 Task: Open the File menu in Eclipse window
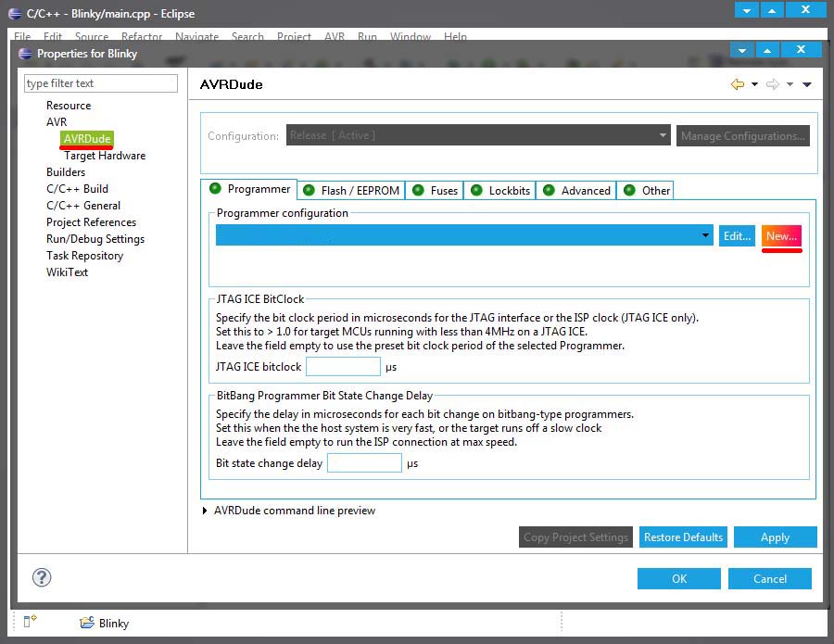(22, 37)
